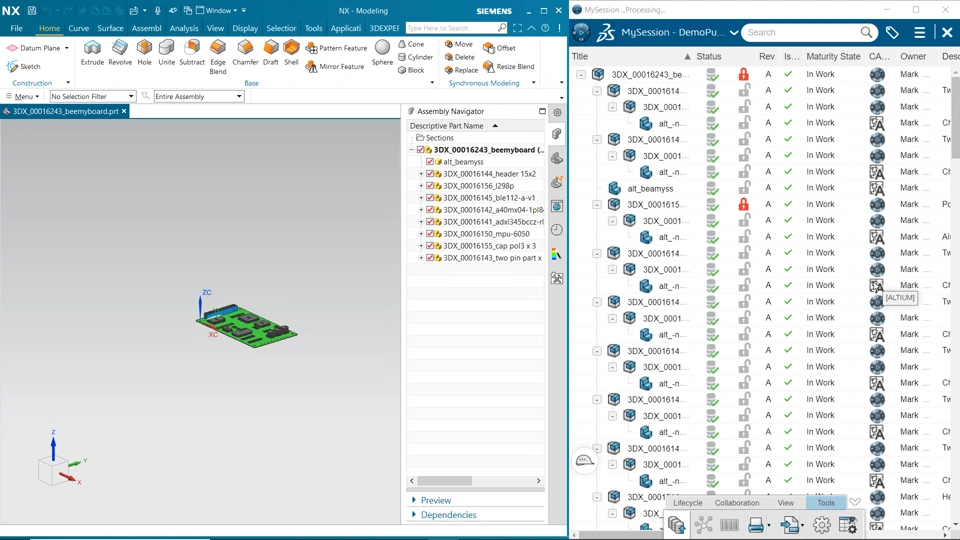The height and width of the screenshot is (540, 960).
Task: Uncheck 3DX_00016155_cap pol3 x 3 checkbox
Action: (430, 246)
